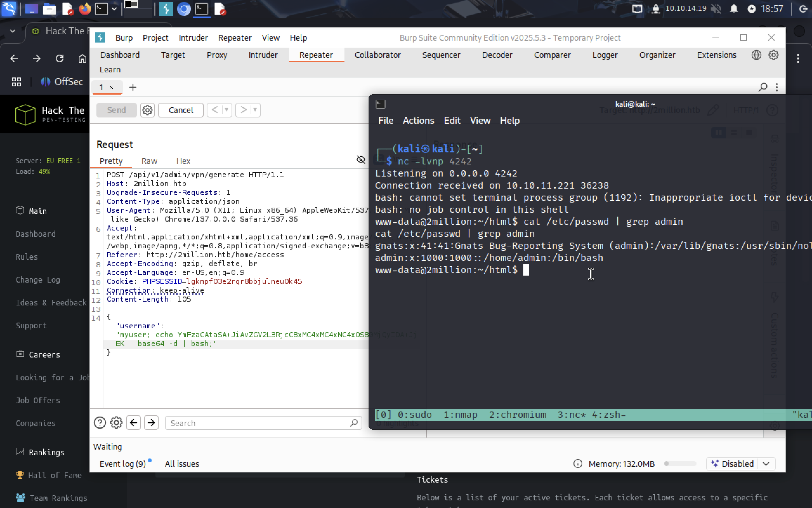Go to previous request in history
The width and height of the screenshot is (812, 508).
[x=215, y=110]
